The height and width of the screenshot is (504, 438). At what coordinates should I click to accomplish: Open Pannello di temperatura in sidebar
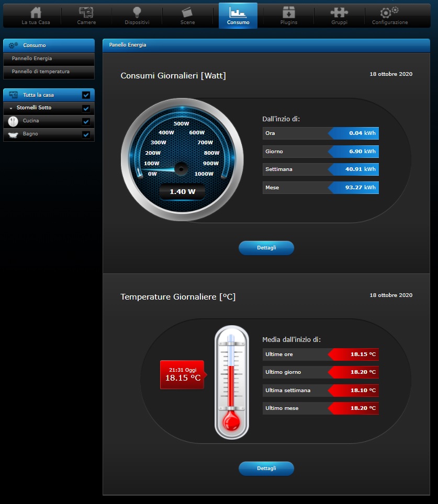49,72
